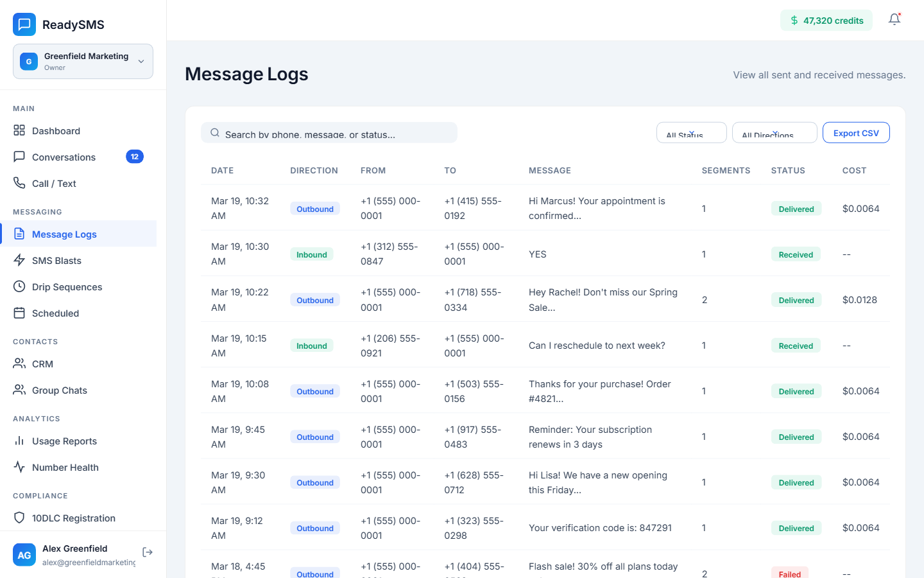The image size is (924, 578).
Task: Click the Segments column header
Action: pos(726,170)
